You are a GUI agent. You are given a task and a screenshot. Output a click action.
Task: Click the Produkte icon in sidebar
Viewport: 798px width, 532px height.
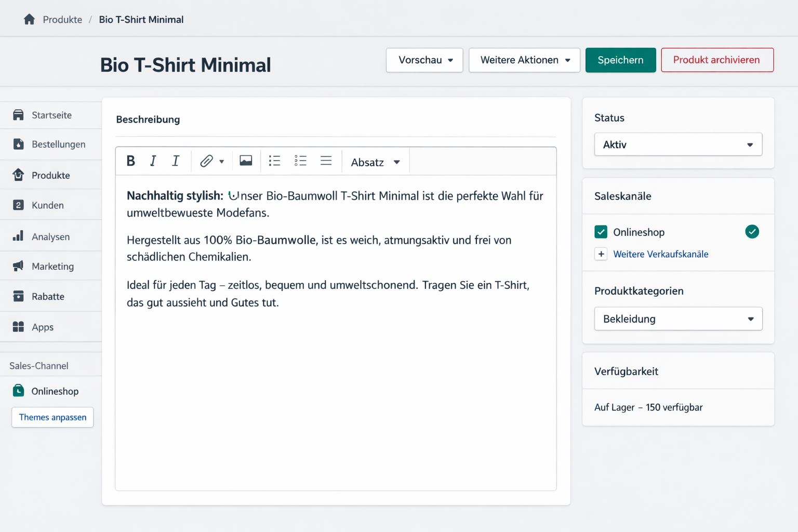[18, 175]
